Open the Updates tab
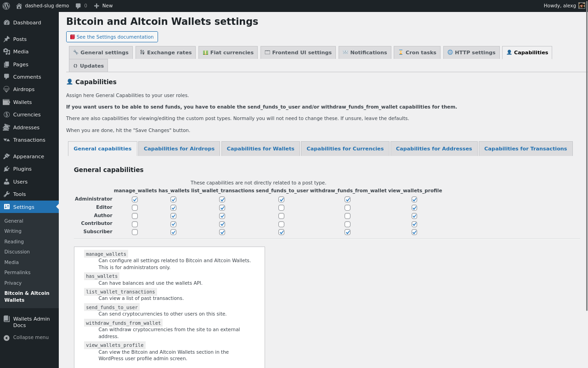 pos(88,66)
